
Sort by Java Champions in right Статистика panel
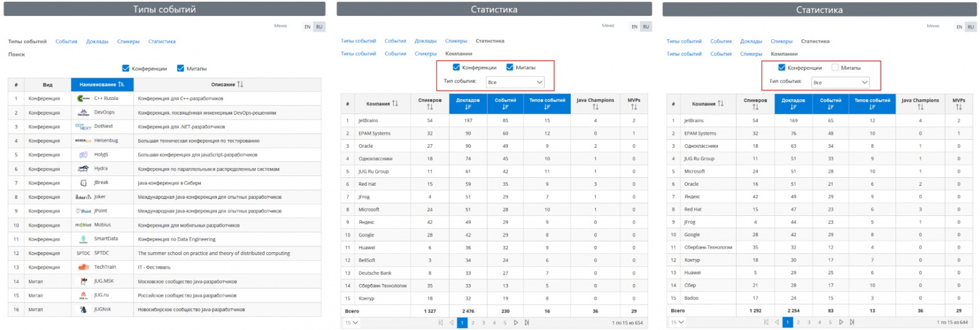[921, 107]
